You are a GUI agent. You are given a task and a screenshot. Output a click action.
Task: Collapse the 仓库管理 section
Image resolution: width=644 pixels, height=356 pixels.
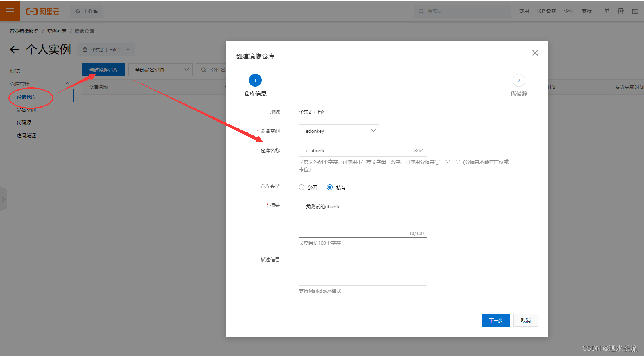(67, 83)
